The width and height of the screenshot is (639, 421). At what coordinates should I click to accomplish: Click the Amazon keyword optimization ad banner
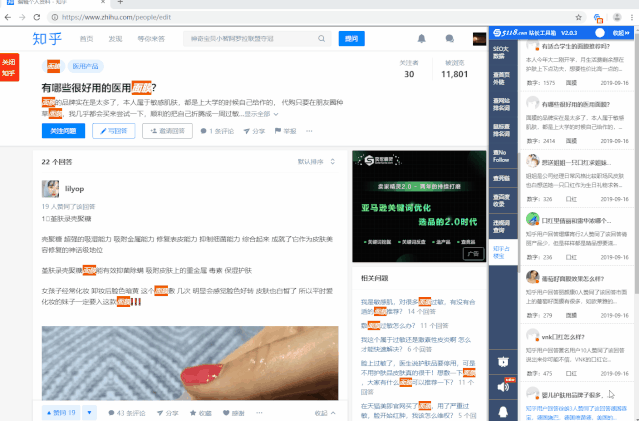click(419, 206)
